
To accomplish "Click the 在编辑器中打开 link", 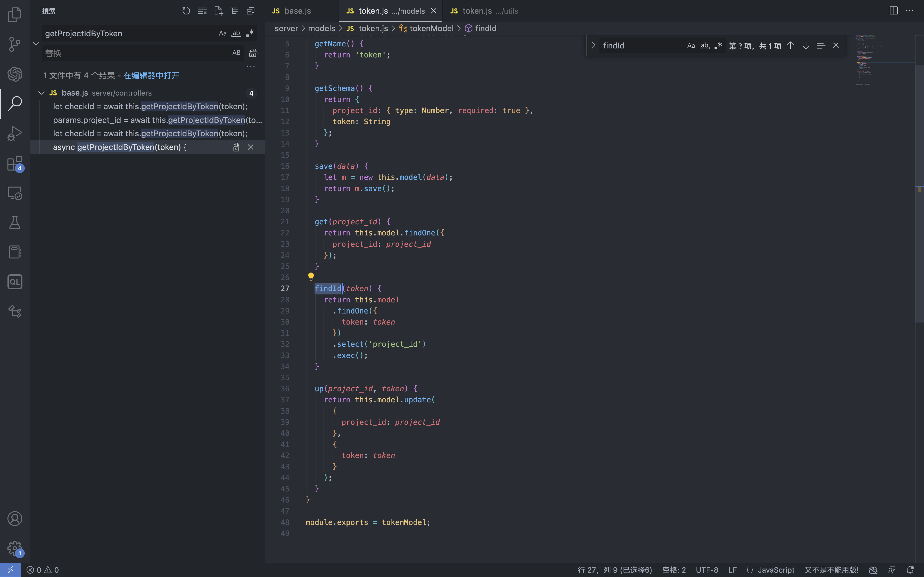I will 151,75.
